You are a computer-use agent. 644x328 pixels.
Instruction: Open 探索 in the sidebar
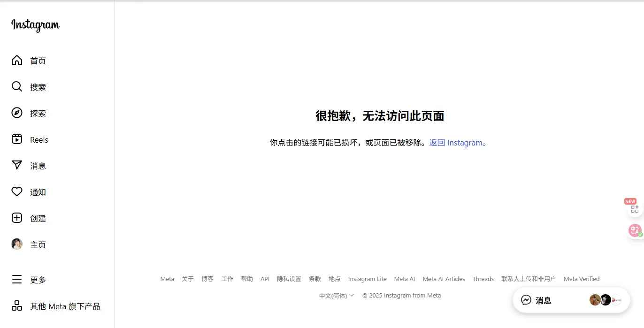pyautogui.click(x=38, y=114)
